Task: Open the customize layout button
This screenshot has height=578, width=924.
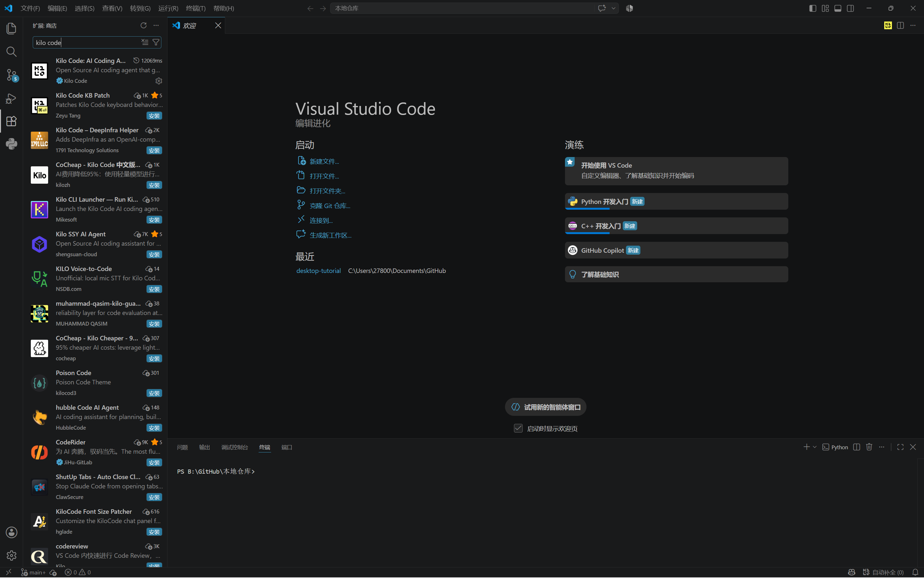Action: click(826, 8)
